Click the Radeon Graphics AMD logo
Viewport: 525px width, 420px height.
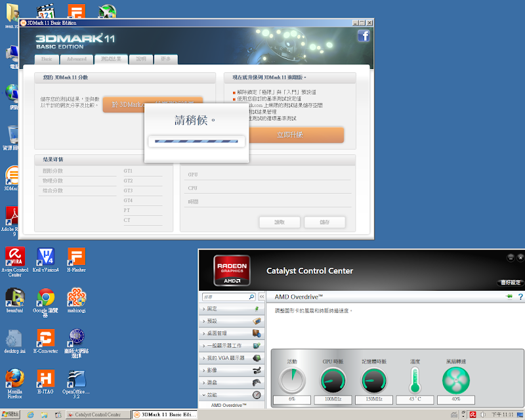[232, 270]
